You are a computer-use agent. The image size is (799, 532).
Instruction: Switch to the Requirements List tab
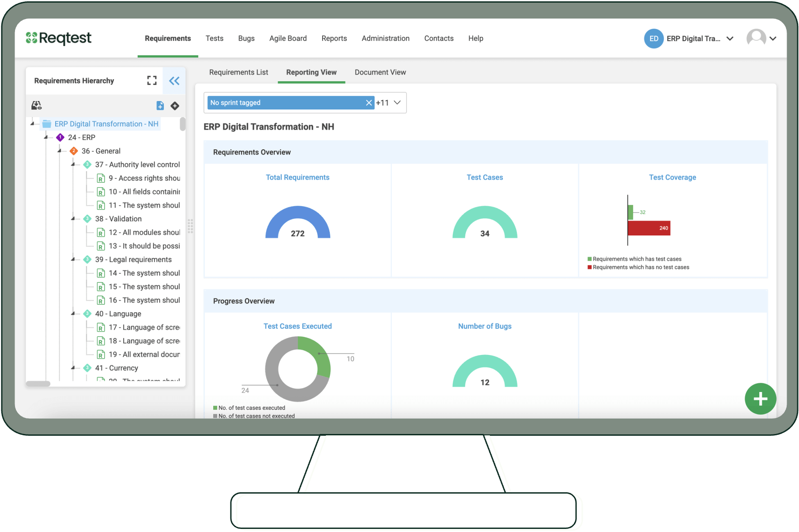[238, 72]
